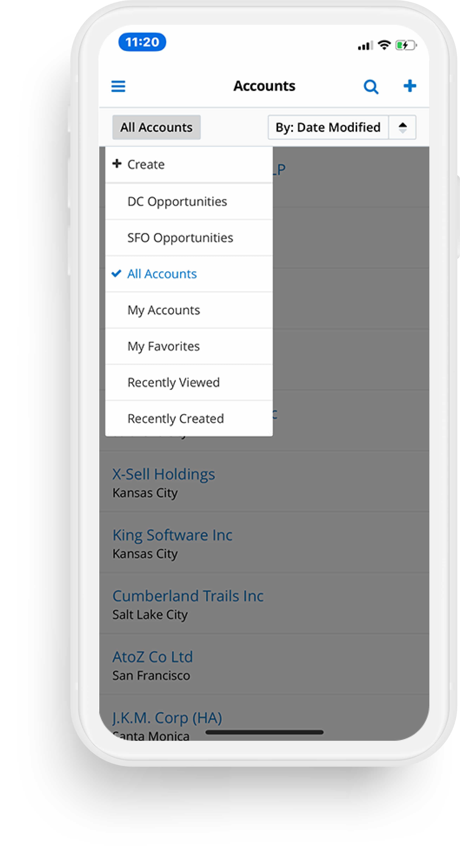Tap the cellular signal bars icon
The width and height of the screenshot is (460, 868).
click(x=365, y=46)
